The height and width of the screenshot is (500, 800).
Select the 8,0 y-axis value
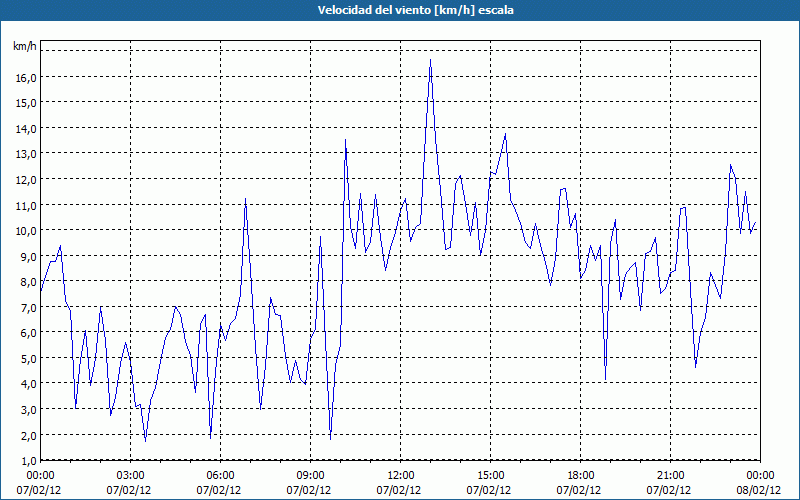tap(28, 282)
